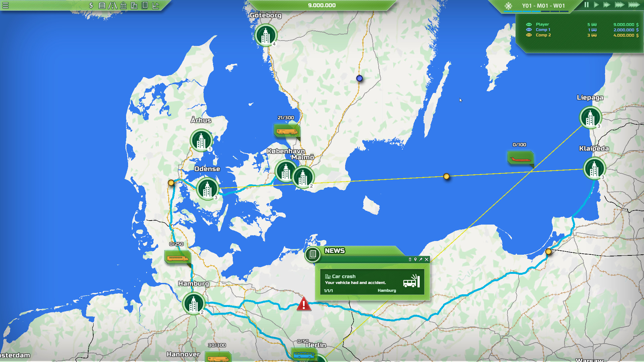Open the finance ($) toolbar icon
Screen dimensions: 644x362
pyautogui.click(x=91, y=5)
